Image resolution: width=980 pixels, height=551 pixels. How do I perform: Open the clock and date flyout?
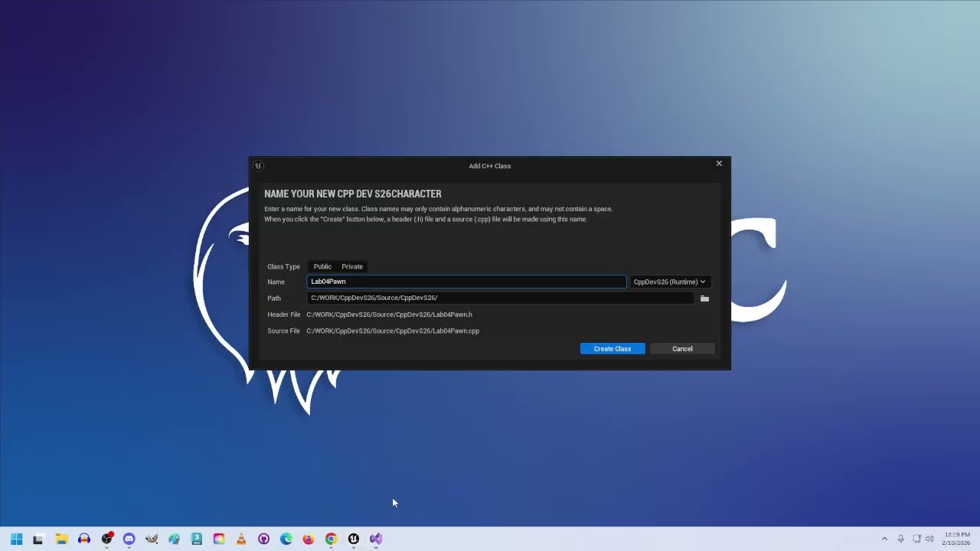[957, 539]
